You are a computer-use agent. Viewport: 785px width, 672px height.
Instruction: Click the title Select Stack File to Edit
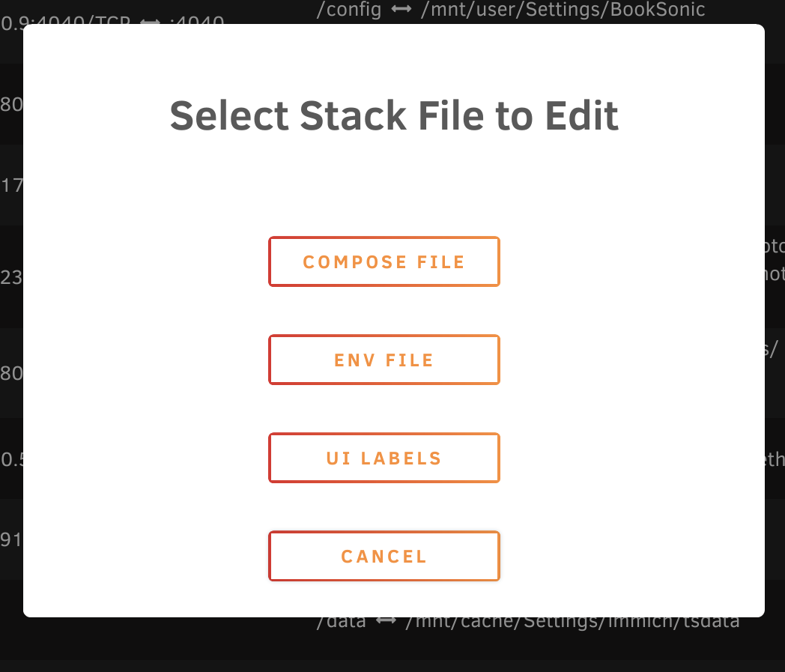[395, 115]
